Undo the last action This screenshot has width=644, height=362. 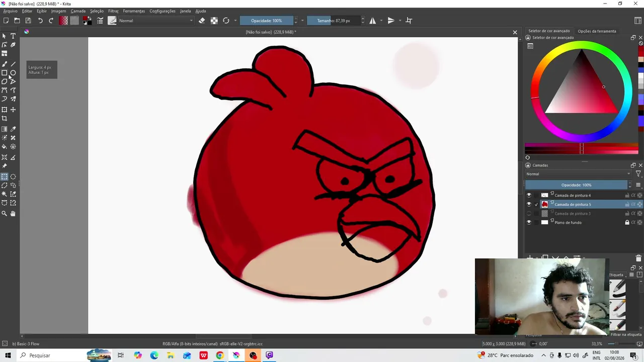(x=40, y=21)
